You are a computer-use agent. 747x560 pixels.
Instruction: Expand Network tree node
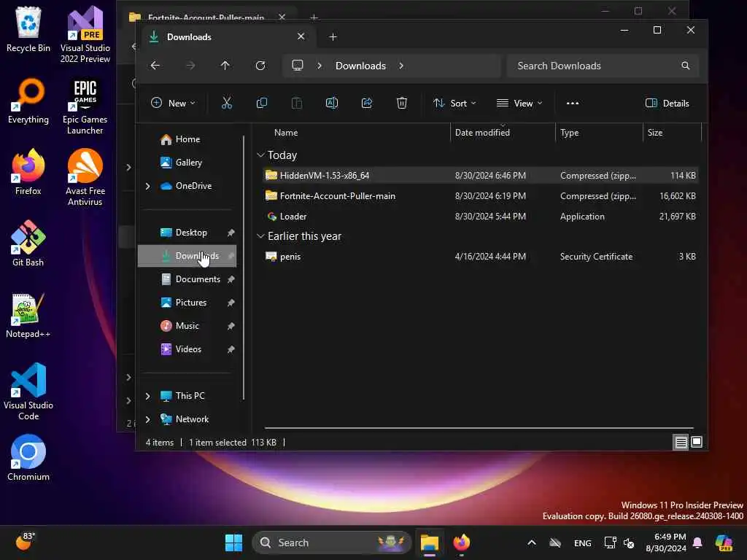[x=147, y=419]
